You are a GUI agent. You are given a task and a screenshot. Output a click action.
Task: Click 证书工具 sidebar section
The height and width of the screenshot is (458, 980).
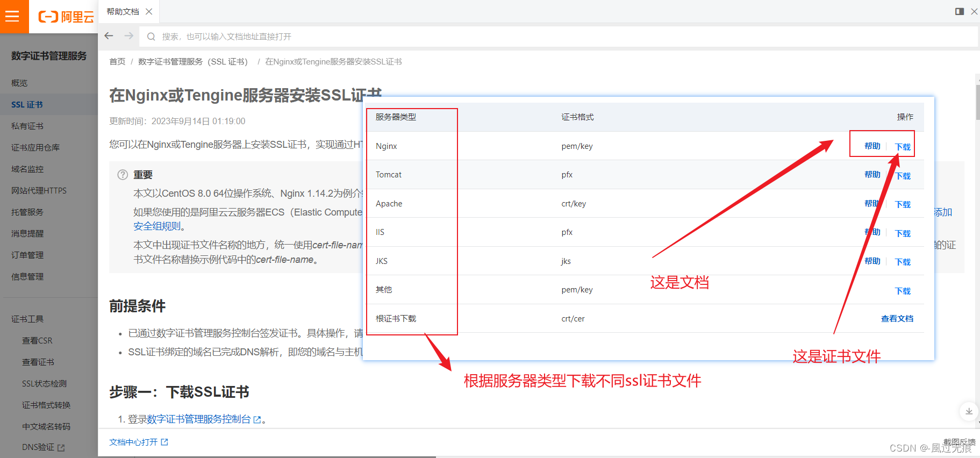click(27, 319)
